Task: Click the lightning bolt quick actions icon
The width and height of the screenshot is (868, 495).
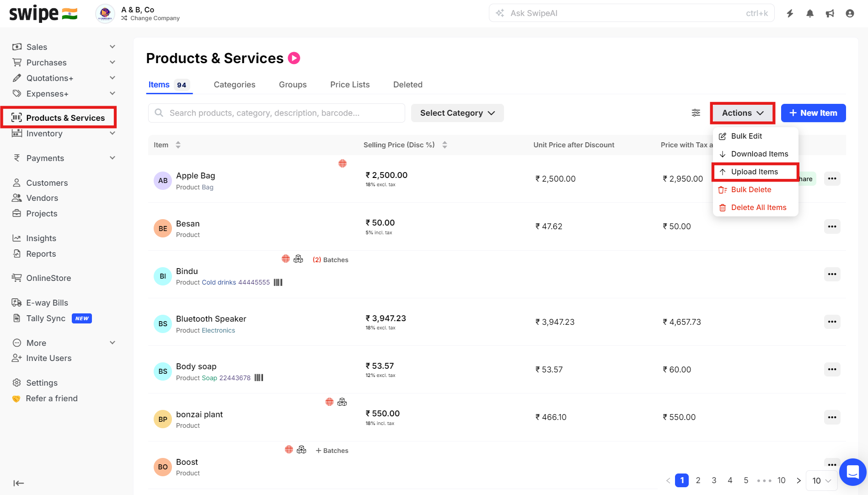Action: (x=790, y=13)
